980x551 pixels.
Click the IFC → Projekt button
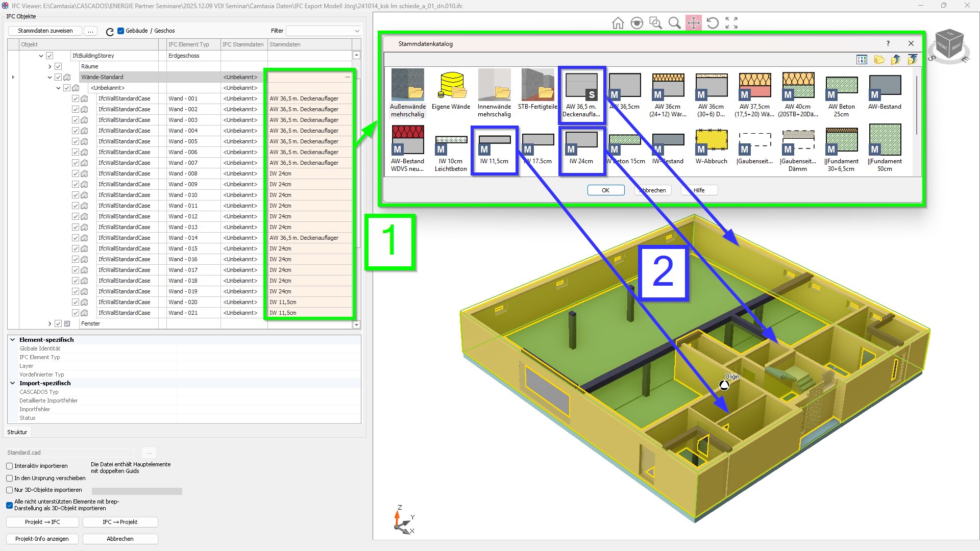[x=120, y=522]
